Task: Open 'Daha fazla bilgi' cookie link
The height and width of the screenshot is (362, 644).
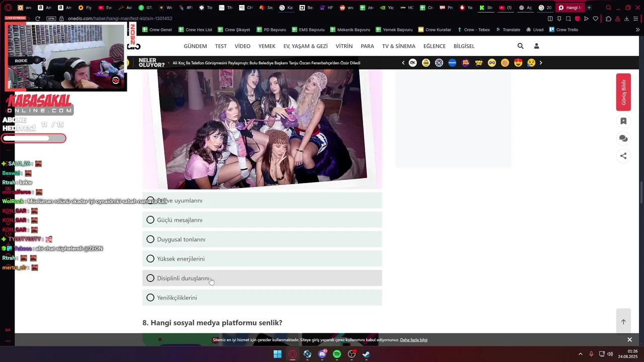Action: tap(414, 340)
